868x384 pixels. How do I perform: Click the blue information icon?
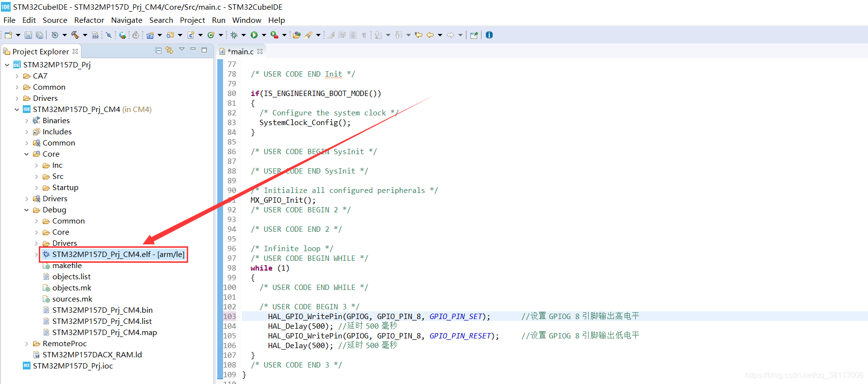(x=489, y=35)
